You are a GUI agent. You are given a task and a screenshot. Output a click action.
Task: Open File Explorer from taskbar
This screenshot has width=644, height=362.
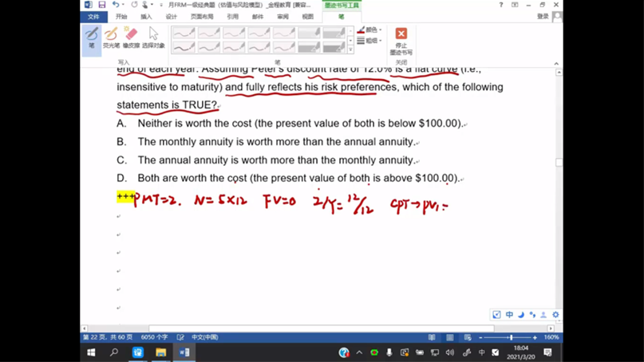160,352
